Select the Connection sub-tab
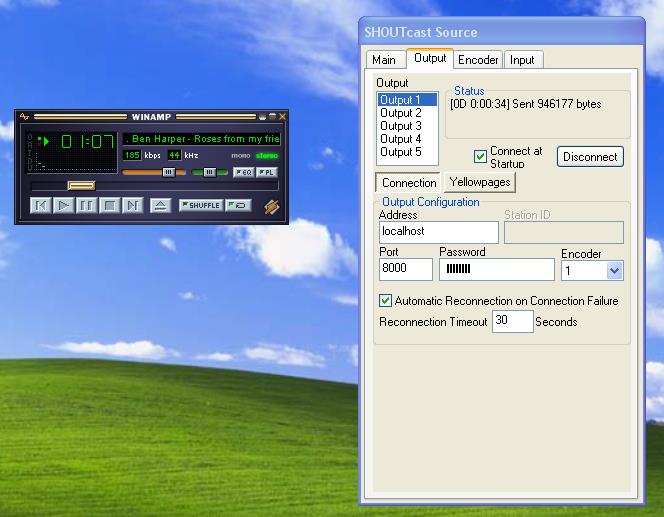 pyautogui.click(x=409, y=182)
